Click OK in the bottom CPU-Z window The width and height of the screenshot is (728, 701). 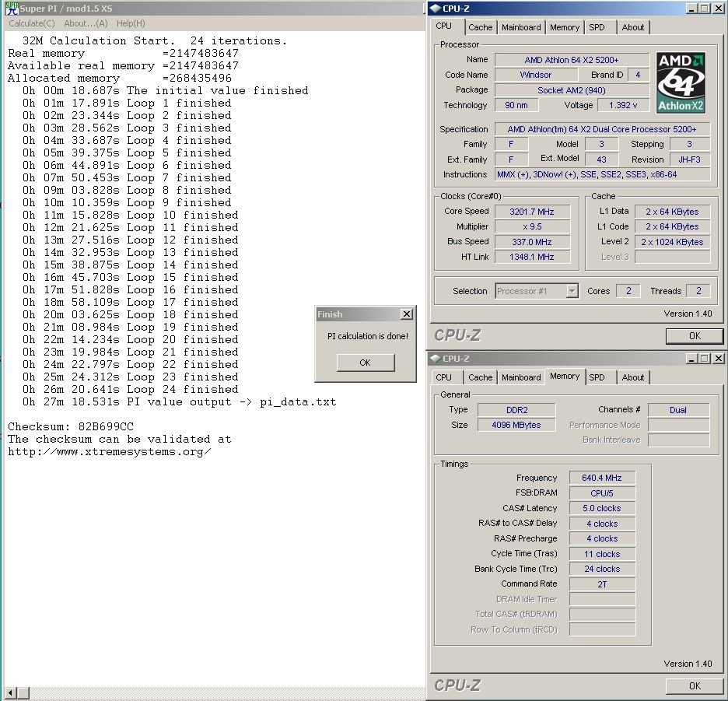(695, 685)
